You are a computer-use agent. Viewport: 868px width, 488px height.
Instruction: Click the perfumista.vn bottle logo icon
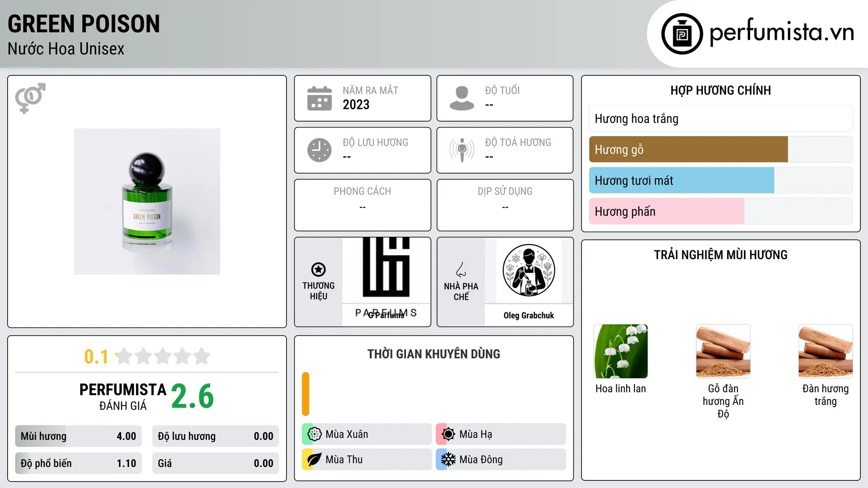(x=682, y=34)
